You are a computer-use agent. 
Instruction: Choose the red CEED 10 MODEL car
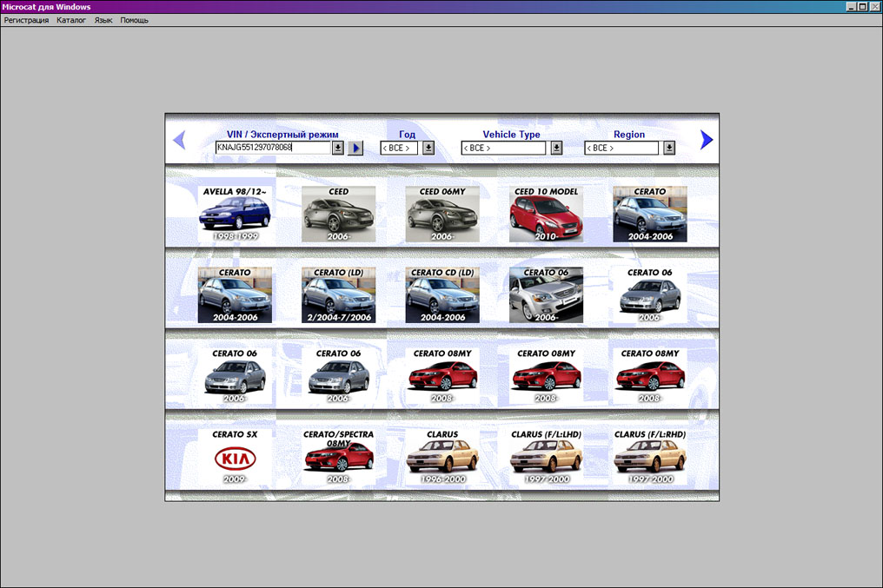546,214
